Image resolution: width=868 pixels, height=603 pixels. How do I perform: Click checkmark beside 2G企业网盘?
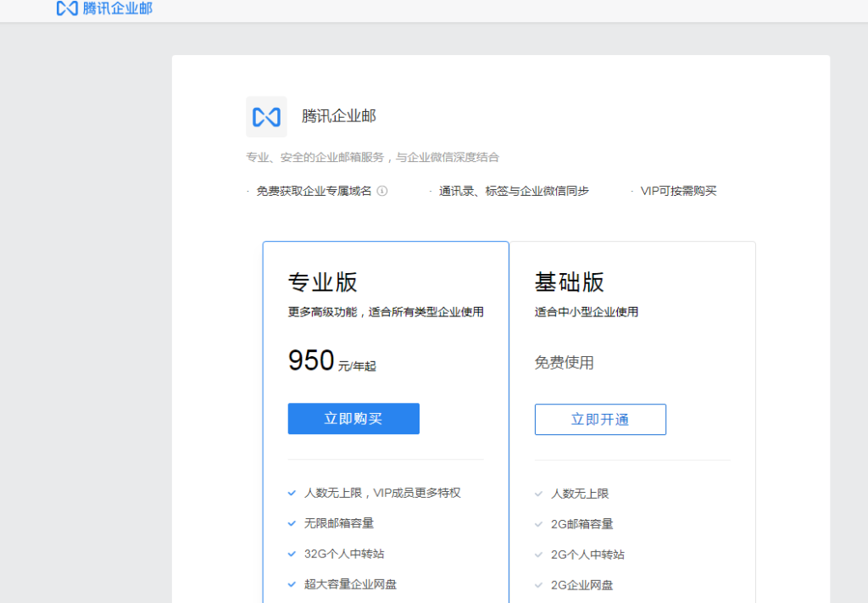pyautogui.click(x=538, y=585)
